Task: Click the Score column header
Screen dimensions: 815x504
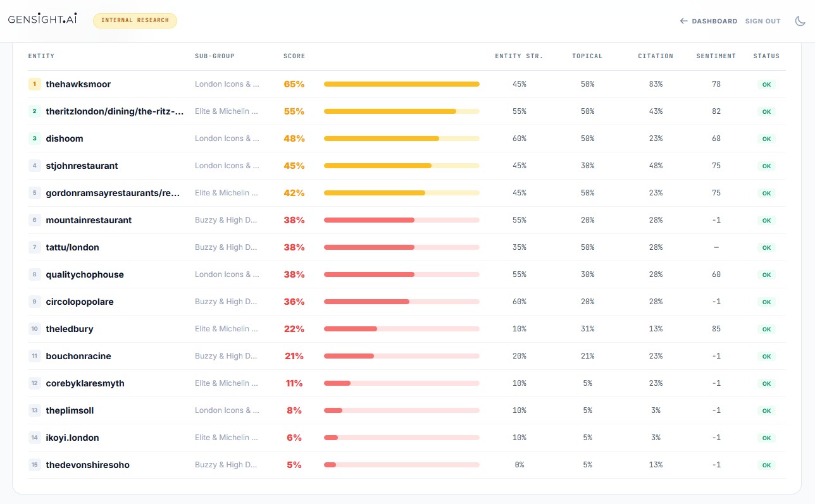Action: [294, 56]
